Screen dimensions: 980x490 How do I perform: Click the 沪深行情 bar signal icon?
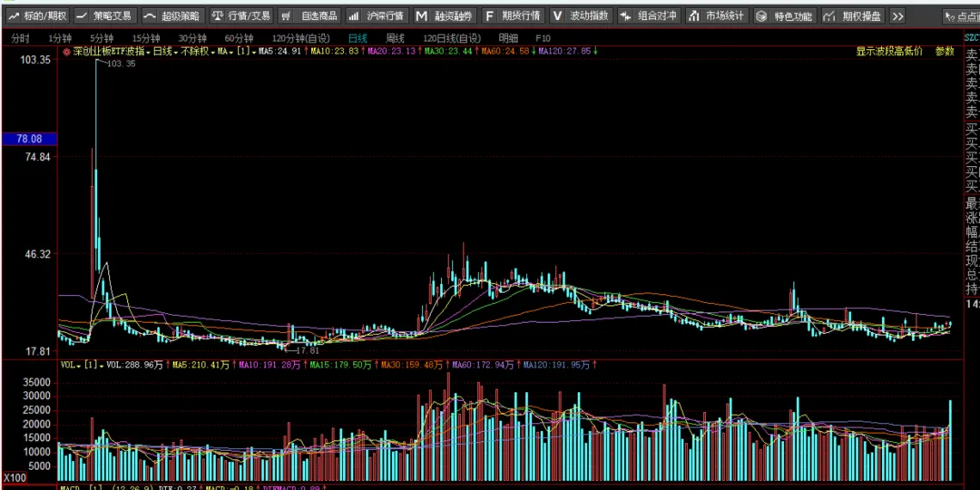pos(353,16)
